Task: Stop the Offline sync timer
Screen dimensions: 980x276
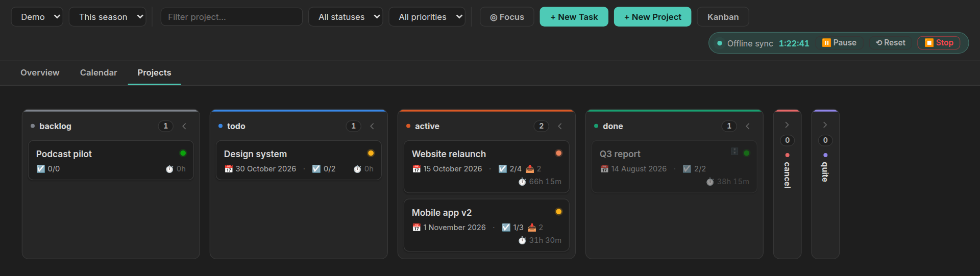Action: [939, 43]
